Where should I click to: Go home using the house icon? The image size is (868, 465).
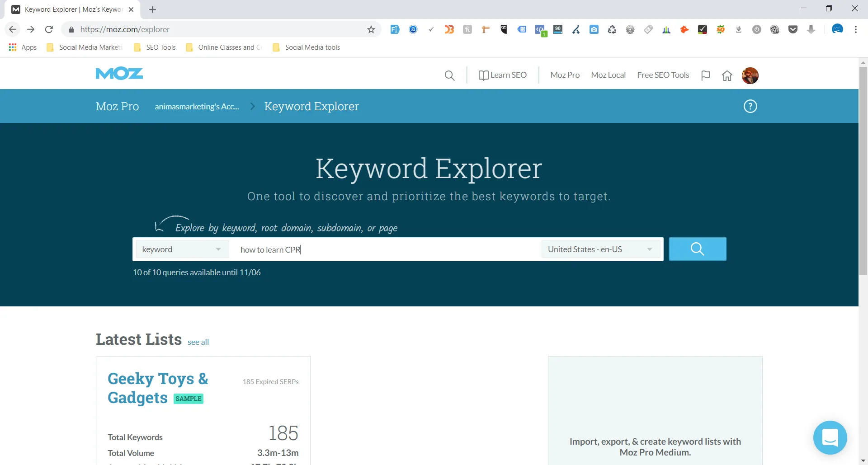pos(727,75)
